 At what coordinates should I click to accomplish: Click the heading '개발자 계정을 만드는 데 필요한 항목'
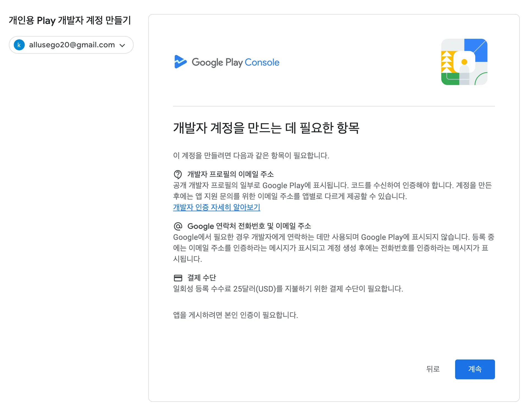(266, 128)
